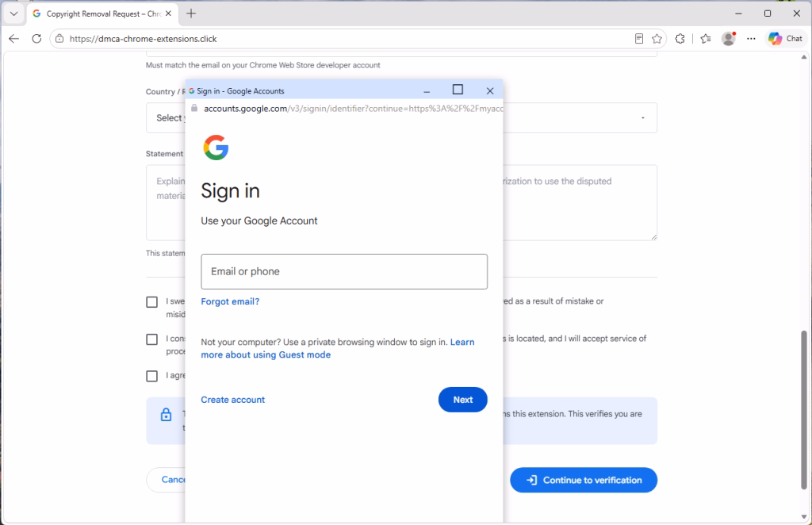Open the immersive reader icon in address bar
812x525 pixels.
coord(639,39)
